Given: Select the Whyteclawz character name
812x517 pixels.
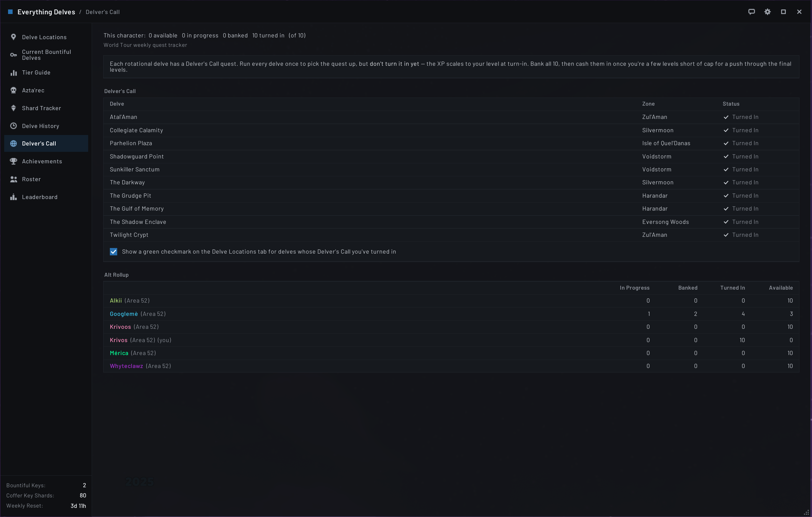Looking at the screenshot, I should pyautogui.click(x=126, y=366).
